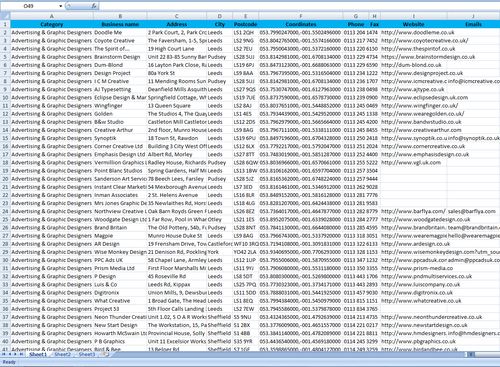Click the Insert Worksheet tab icon

coord(106,354)
